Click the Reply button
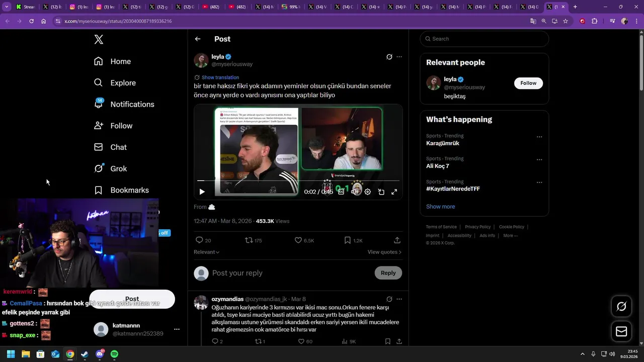The image size is (644, 362). 388,273
